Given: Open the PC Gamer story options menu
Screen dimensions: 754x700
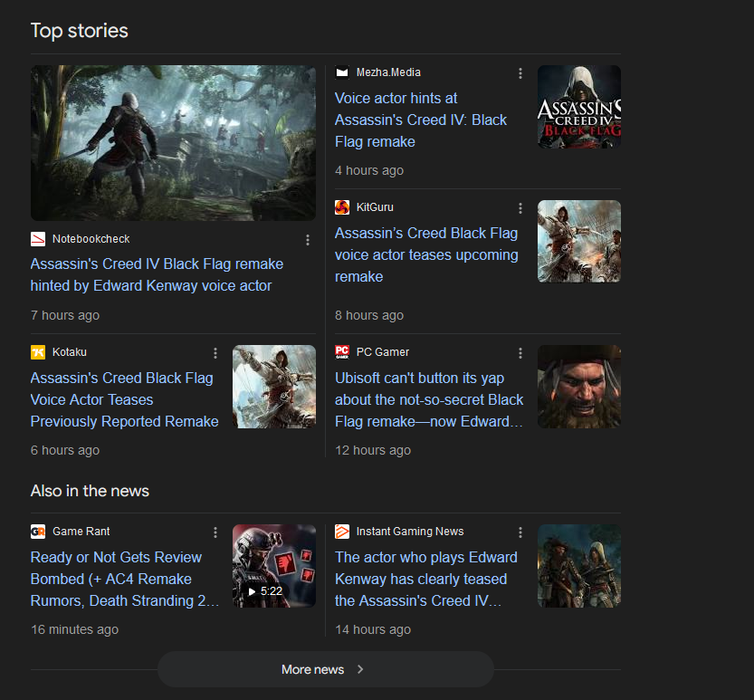Looking at the screenshot, I should click(x=520, y=353).
